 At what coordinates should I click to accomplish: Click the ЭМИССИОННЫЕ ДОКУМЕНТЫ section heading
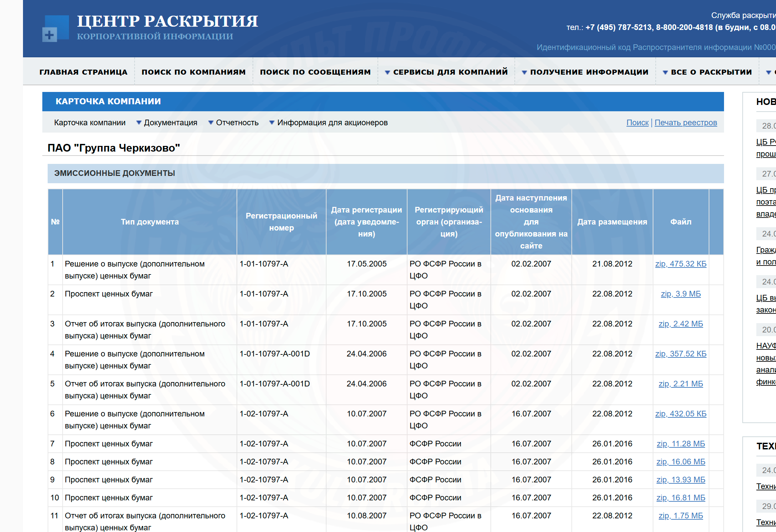[115, 173]
